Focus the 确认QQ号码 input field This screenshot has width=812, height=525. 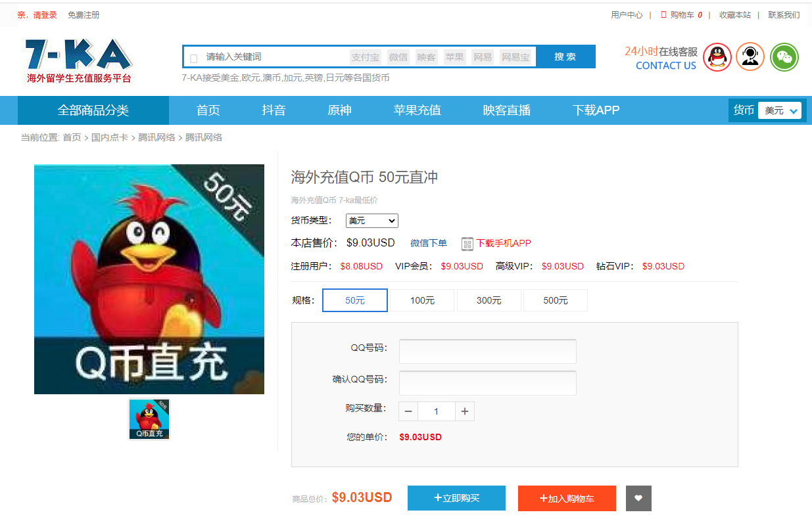488,383
